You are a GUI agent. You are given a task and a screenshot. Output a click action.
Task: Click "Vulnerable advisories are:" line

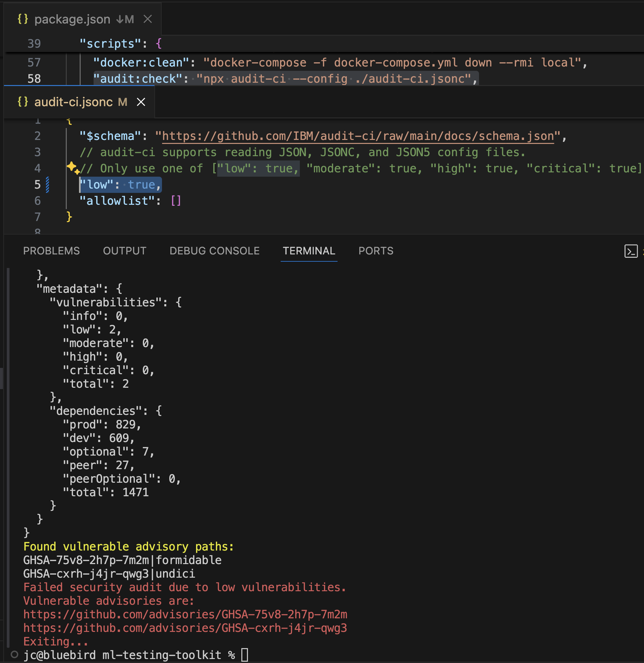click(108, 601)
